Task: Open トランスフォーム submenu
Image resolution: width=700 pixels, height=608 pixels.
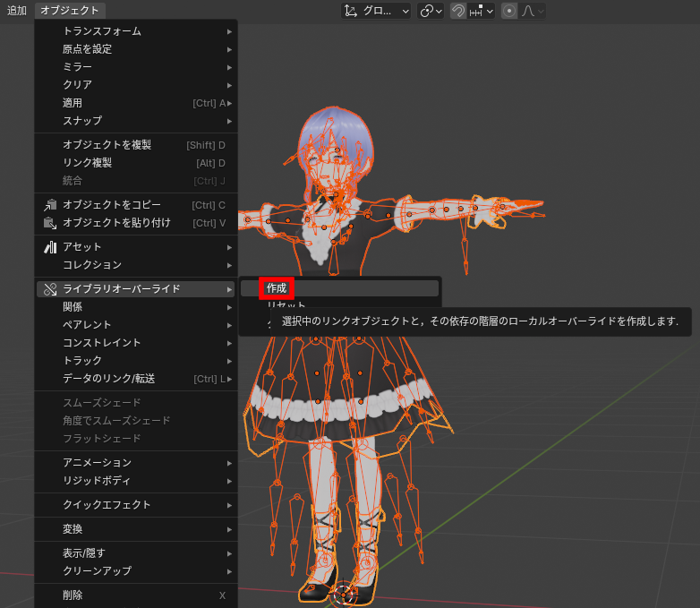Action: click(136, 31)
